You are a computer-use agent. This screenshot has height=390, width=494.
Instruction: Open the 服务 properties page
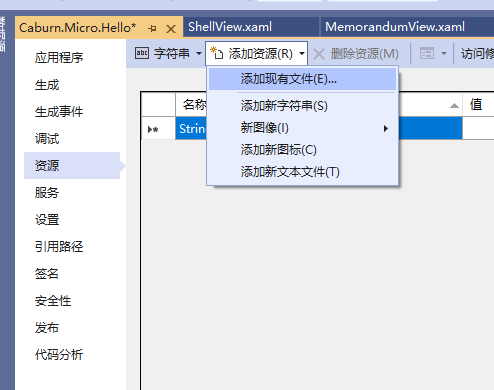[x=47, y=193]
